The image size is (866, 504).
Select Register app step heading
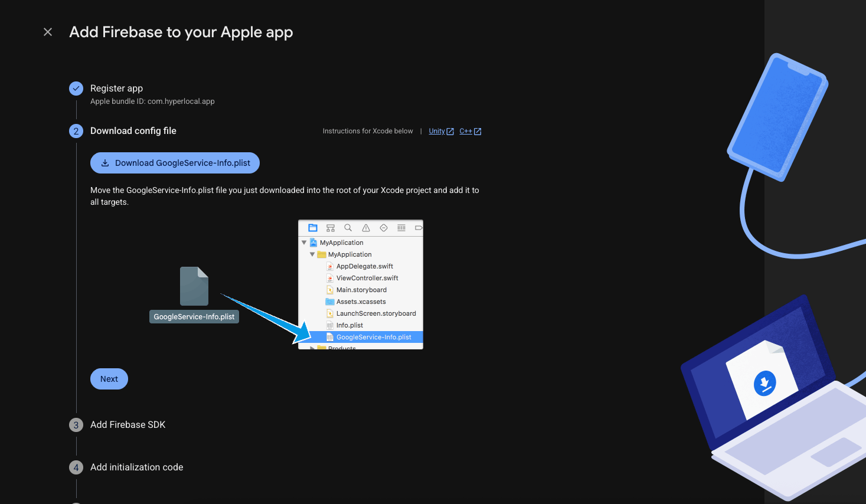116,88
